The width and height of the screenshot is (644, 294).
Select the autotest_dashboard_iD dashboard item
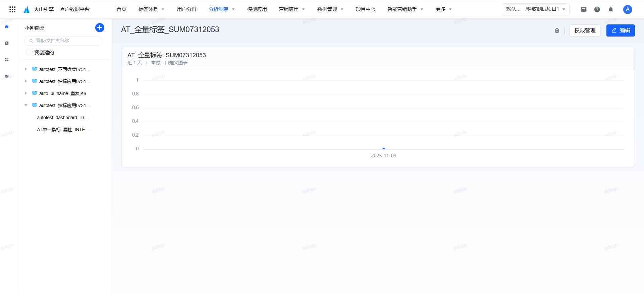(62, 118)
